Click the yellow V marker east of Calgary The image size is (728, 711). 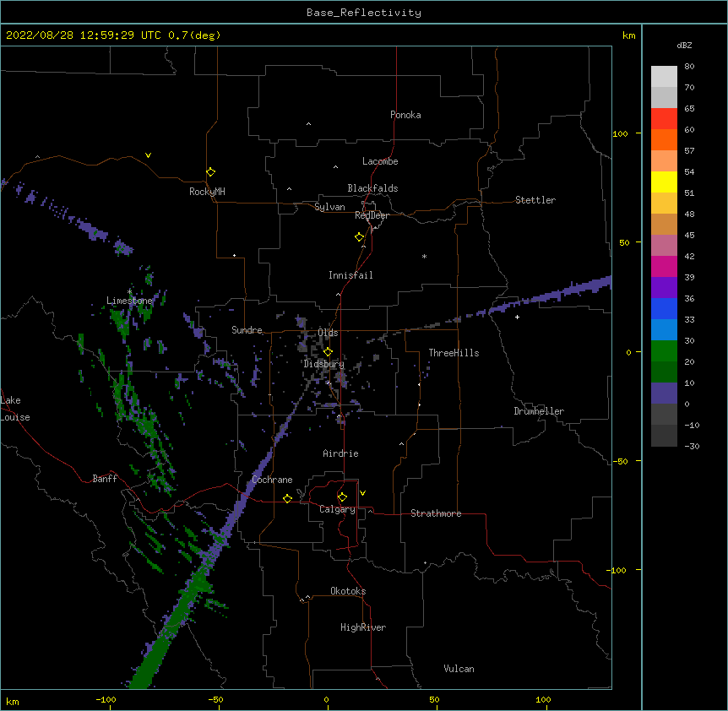pos(362,493)
